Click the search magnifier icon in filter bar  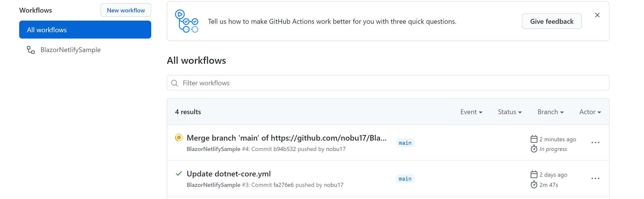(175, 83)
